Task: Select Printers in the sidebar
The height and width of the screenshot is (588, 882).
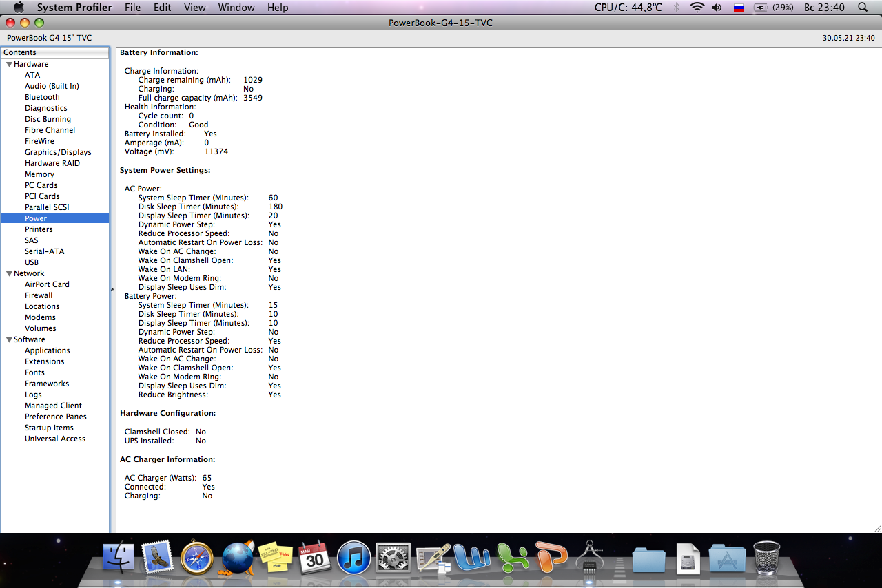Action: 54,229
